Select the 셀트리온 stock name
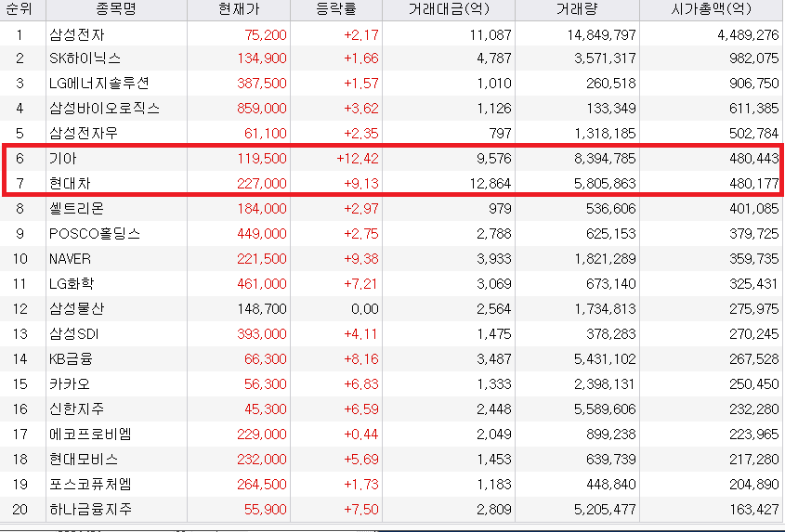Viewport: 785px width, 532px height. tap(76, 209)
